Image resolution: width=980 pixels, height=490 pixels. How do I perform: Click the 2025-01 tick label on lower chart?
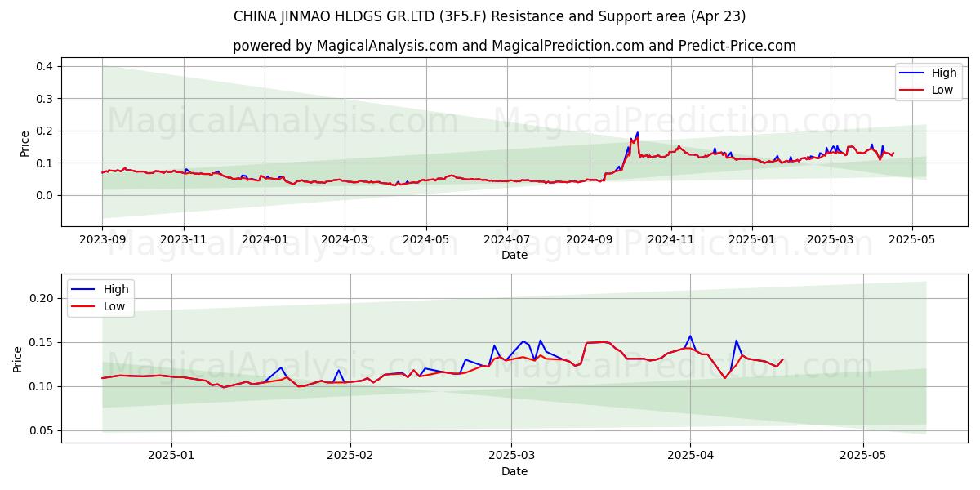[171, 456]
